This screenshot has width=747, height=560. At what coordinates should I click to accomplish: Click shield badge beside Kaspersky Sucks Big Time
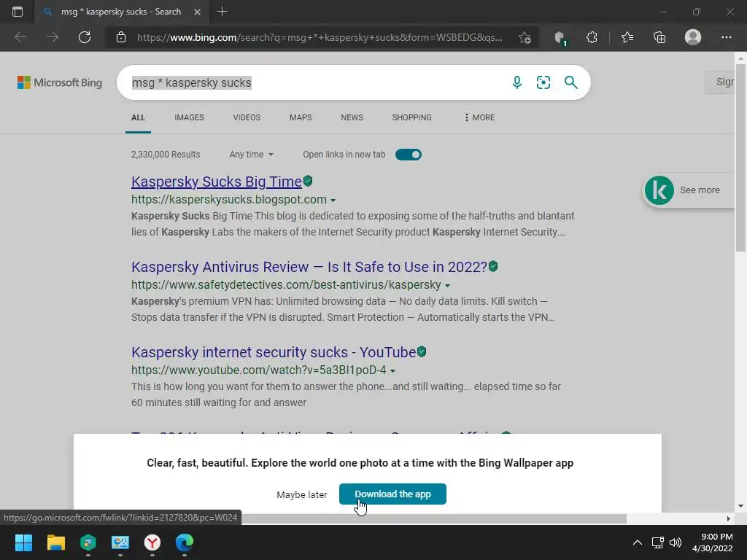309,181
